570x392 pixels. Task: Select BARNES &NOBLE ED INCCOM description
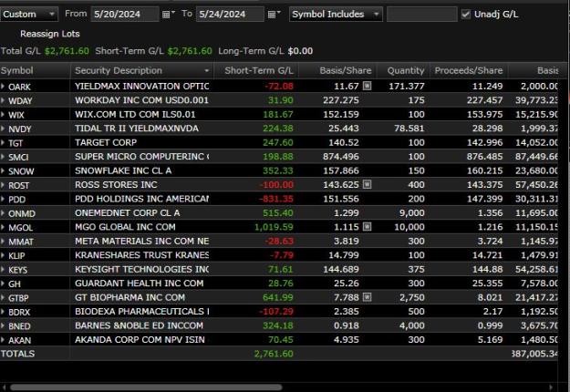(x=139, y=325)
